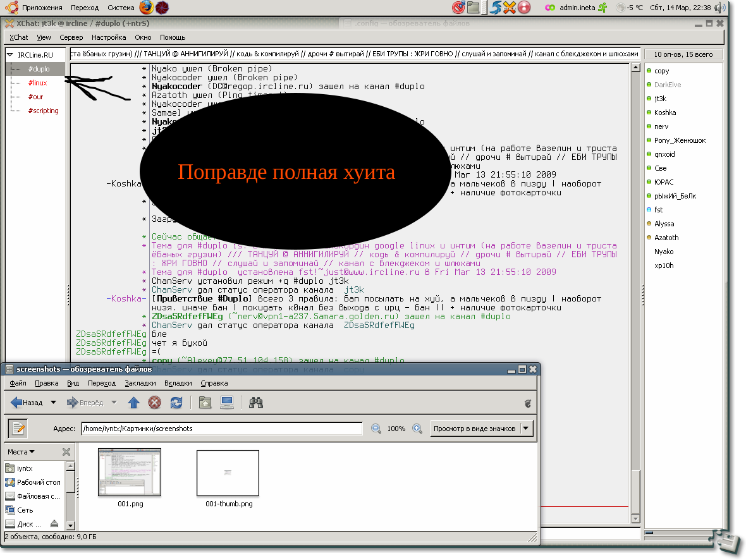
Task: Switch to the #linux channel
Action: (x=37, y=83)
